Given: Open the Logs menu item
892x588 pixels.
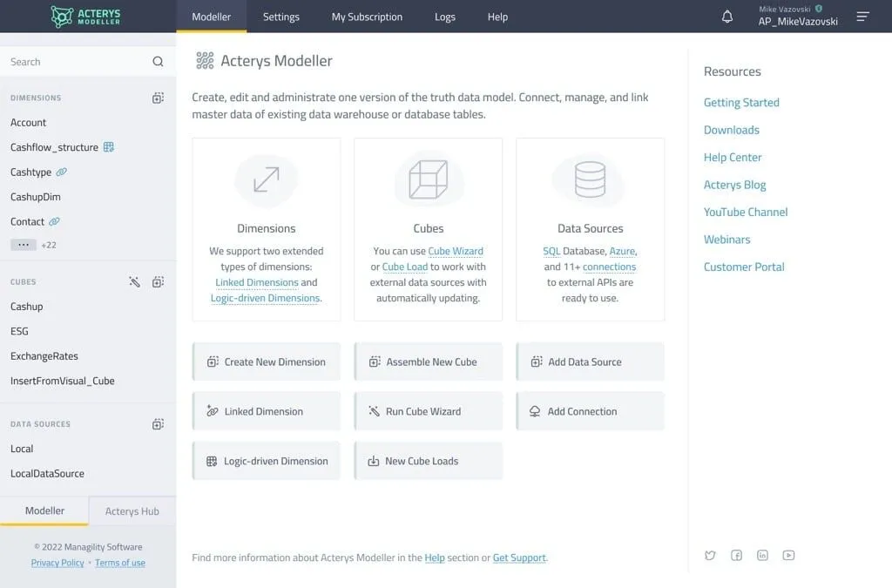Looking at the screenshot, I should click(444, 17).
